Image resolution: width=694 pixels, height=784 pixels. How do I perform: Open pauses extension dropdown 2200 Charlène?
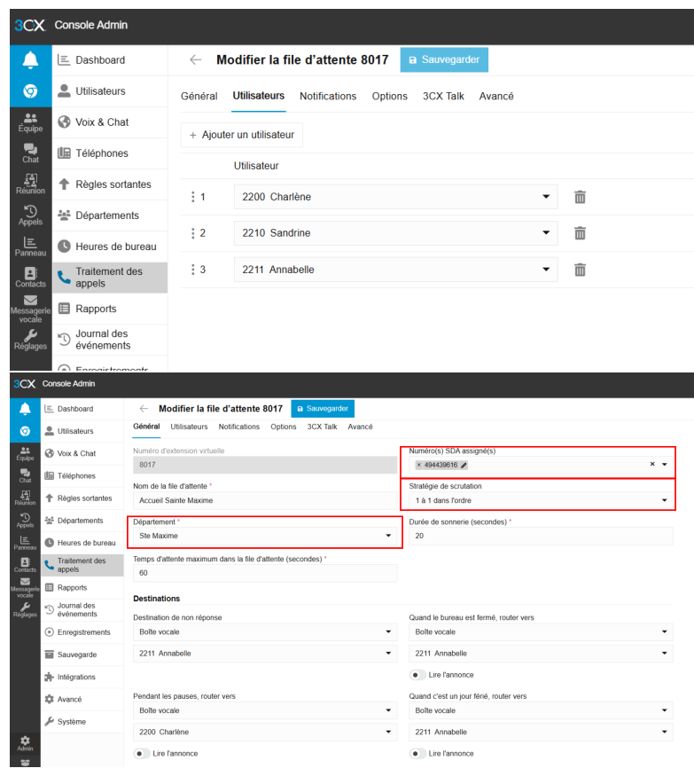(265, 732)
